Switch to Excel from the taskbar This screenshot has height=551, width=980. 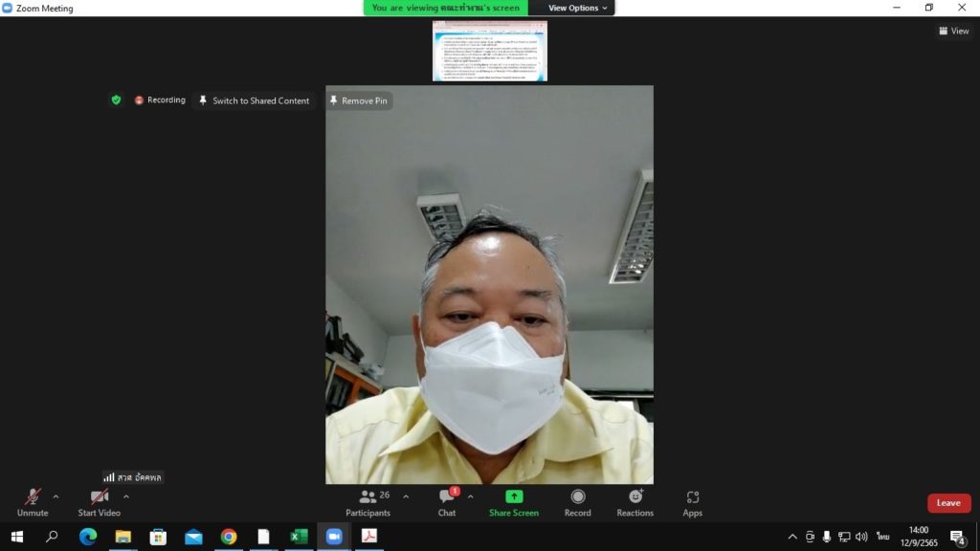pyautogui.click(x=299, y=537)
